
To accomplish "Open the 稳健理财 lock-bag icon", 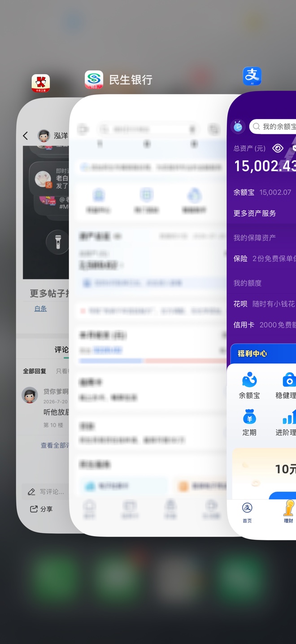I will click(289, 380).
